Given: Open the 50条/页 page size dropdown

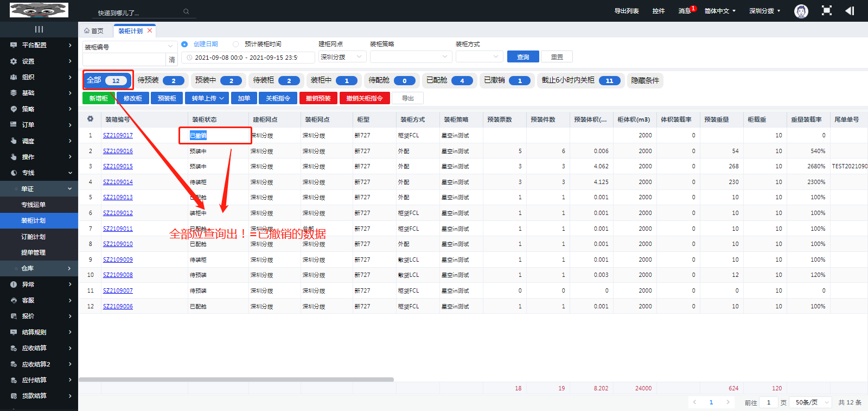Looking at the screenshot, I should click(x=811, y=402).
